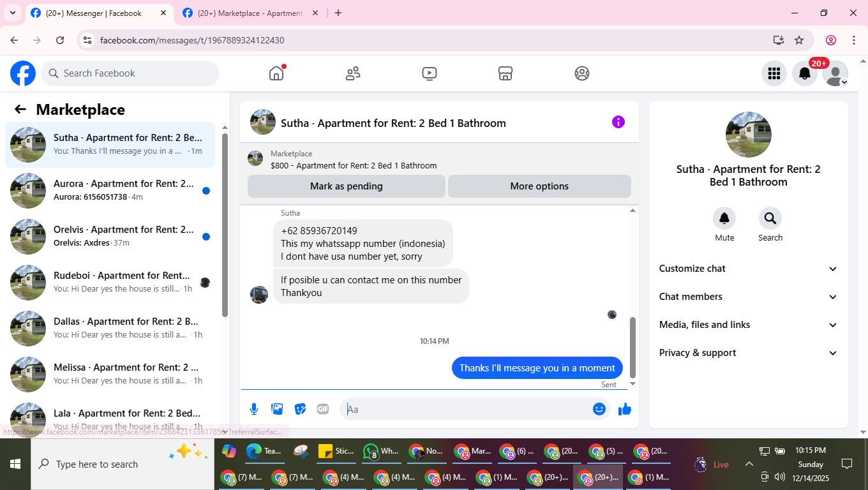The image size is (868, 490).
Task: Click the Search magnifier in chat details
Action: click(x=770, y=218)
